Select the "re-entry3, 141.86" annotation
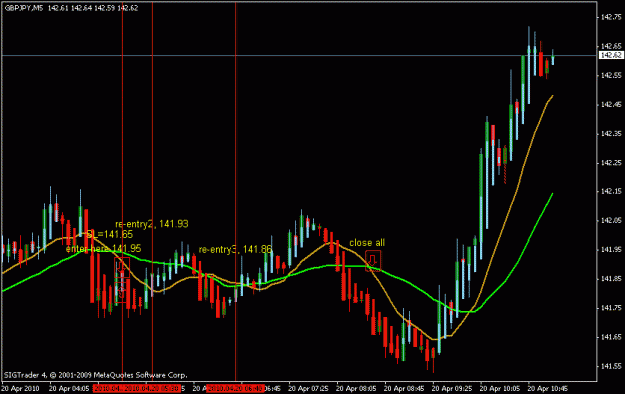The image size is (625, 394). [x=235, y=250]
